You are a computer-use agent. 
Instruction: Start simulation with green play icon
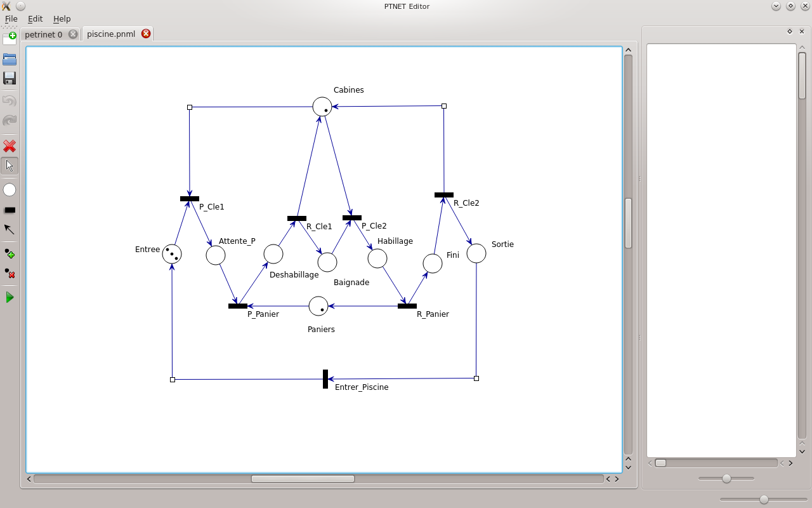(x=10, y=297)
